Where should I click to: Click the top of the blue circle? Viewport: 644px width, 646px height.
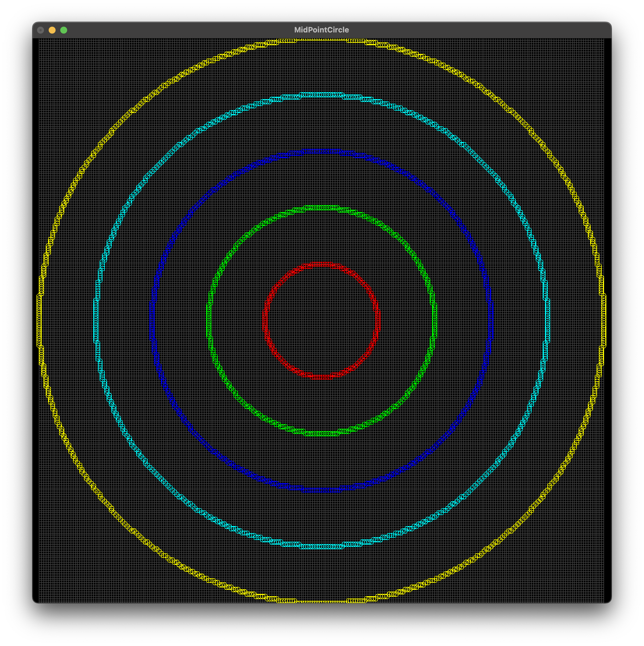tap(321, 152)
